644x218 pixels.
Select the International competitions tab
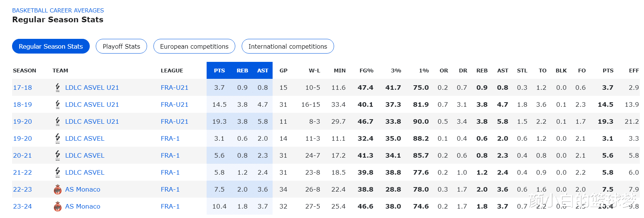(288, 46)
